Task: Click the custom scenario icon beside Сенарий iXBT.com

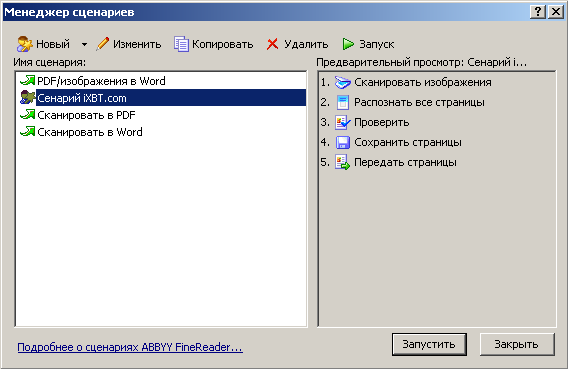Action: click(28, 98)
